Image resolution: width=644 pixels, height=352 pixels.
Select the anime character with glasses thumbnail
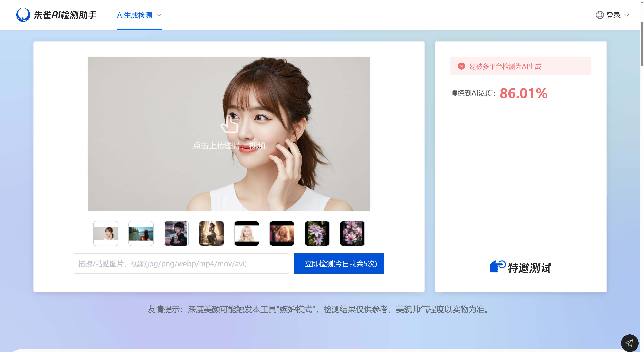[176, 233]
